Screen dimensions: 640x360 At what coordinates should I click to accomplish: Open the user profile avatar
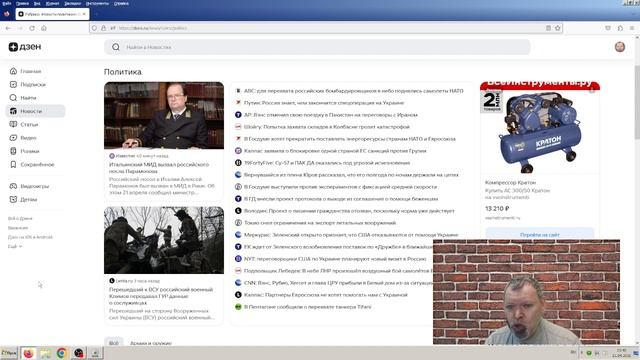tap(620, 47)
